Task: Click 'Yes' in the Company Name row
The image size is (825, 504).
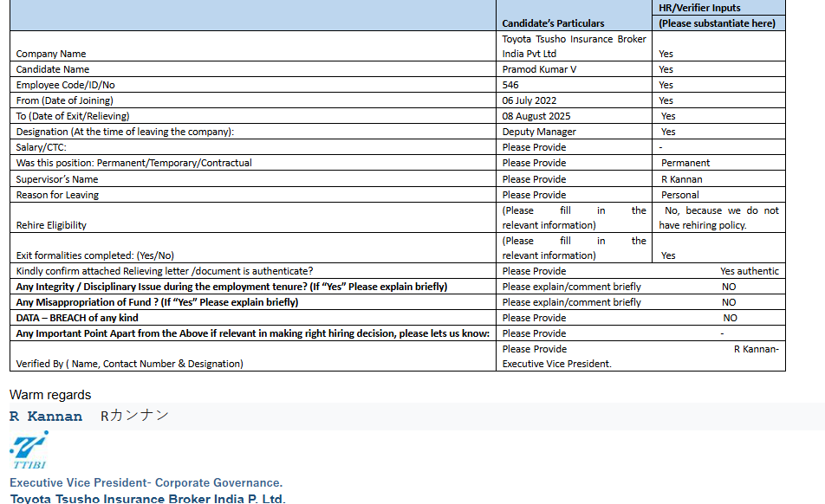Action: tap(666, 54)
